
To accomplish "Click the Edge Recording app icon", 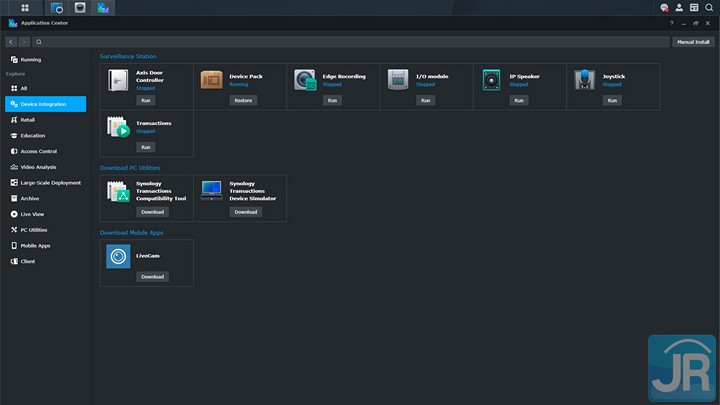I will click(x=305, y=80).
